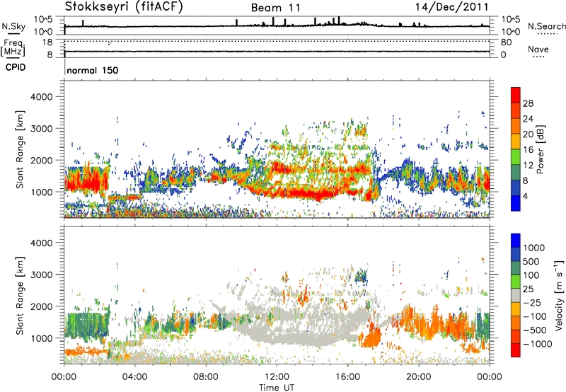Click the red top segment of power colorbar
Viewport: 566px width, 392px height.
click(x=516, y=95)
